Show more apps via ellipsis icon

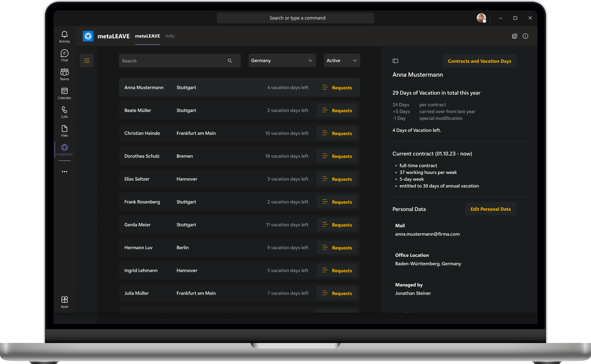[x=64, y=172]
